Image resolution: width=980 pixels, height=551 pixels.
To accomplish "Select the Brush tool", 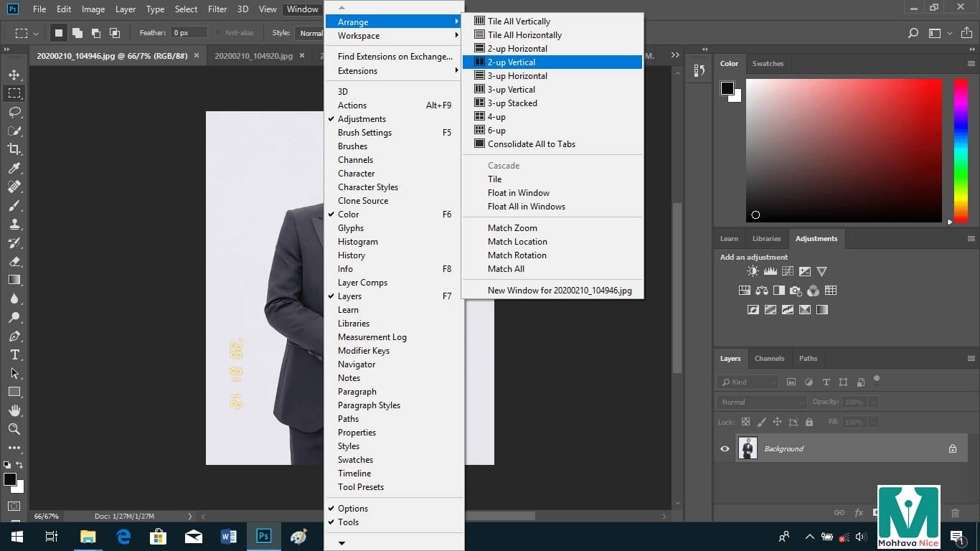I will (x=14, y=205).
